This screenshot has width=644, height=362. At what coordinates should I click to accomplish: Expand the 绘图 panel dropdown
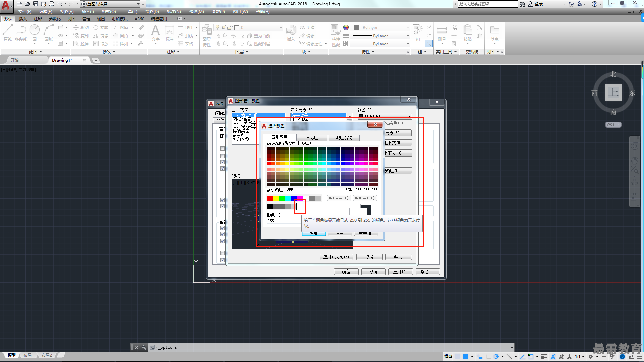tap(35, 52)
